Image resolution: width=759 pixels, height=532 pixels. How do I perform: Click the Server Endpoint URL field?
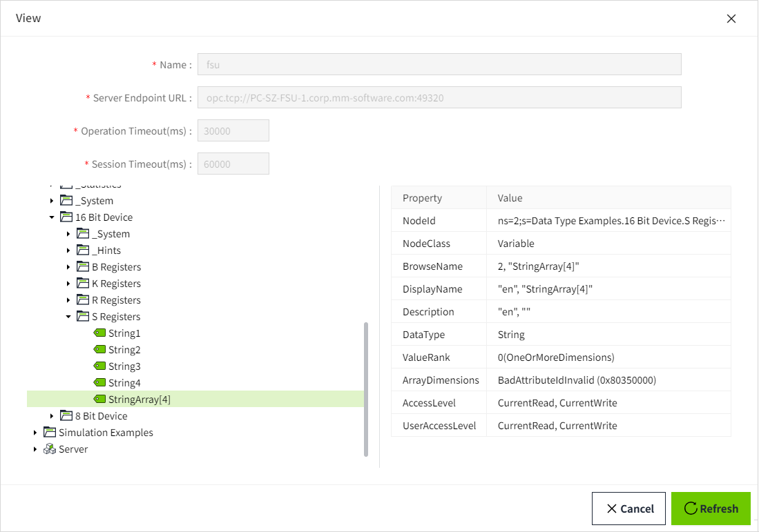tap(439, 98)
